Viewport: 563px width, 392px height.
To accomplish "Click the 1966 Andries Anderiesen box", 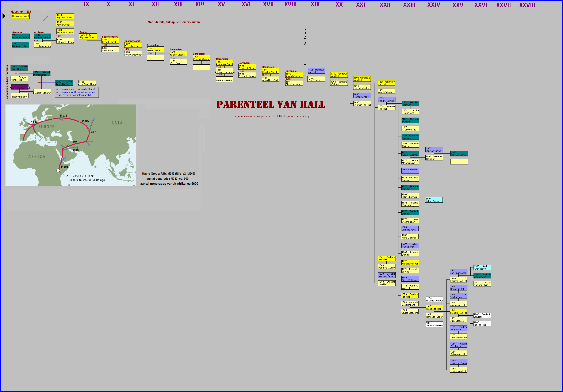I will [x=482, y=268].
